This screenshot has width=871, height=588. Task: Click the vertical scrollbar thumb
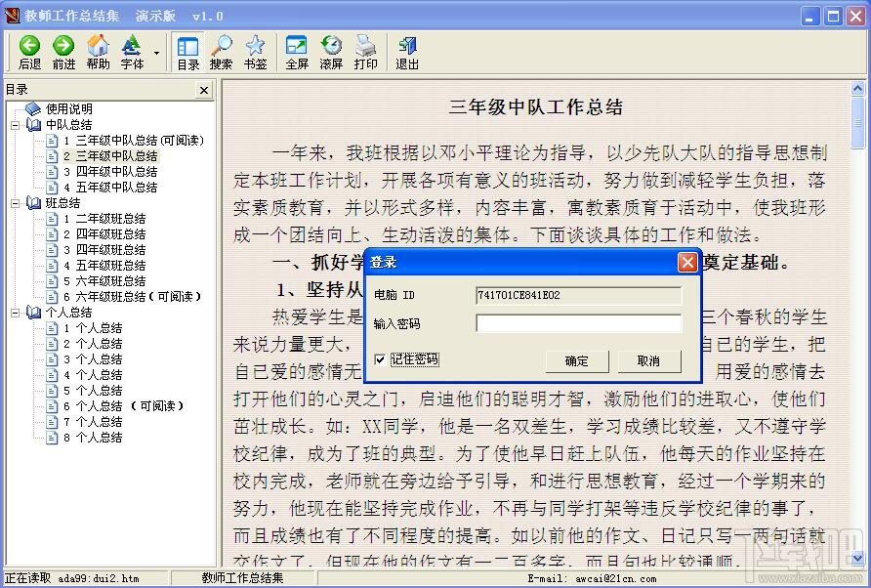point(857,122)
